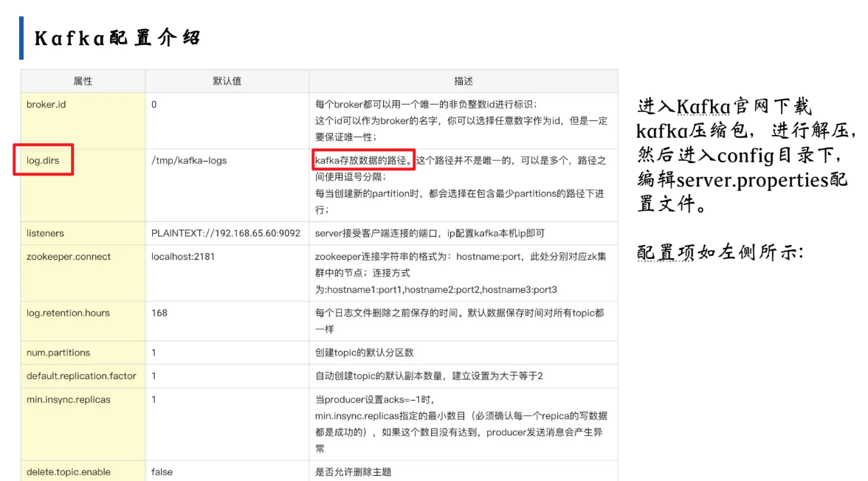Select the "log.retention.hours" property cell

point(83,321)
